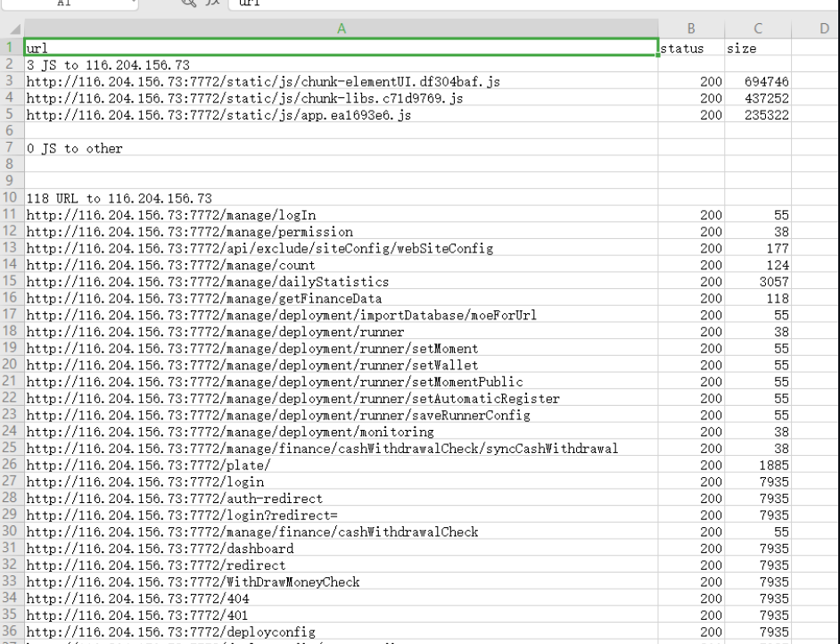Select row header 9
840x644 pixels.
pyautogui.click(x=10, y=180)
